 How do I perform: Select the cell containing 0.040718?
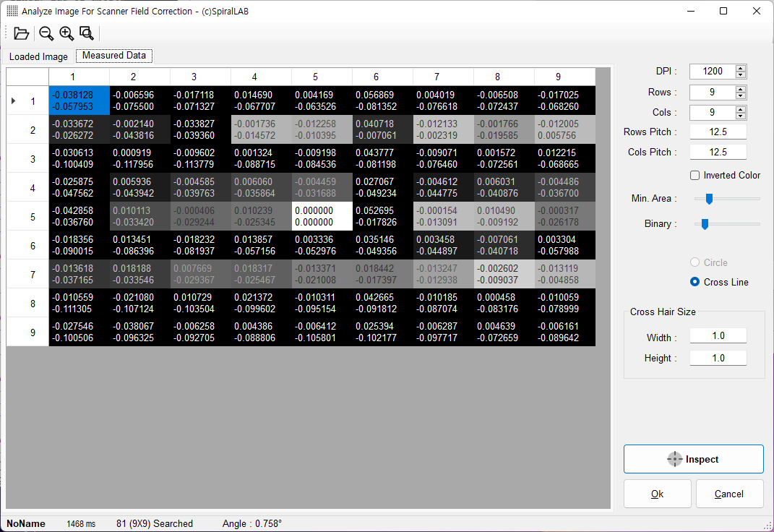pyautogui.click(x=382, y=129)
